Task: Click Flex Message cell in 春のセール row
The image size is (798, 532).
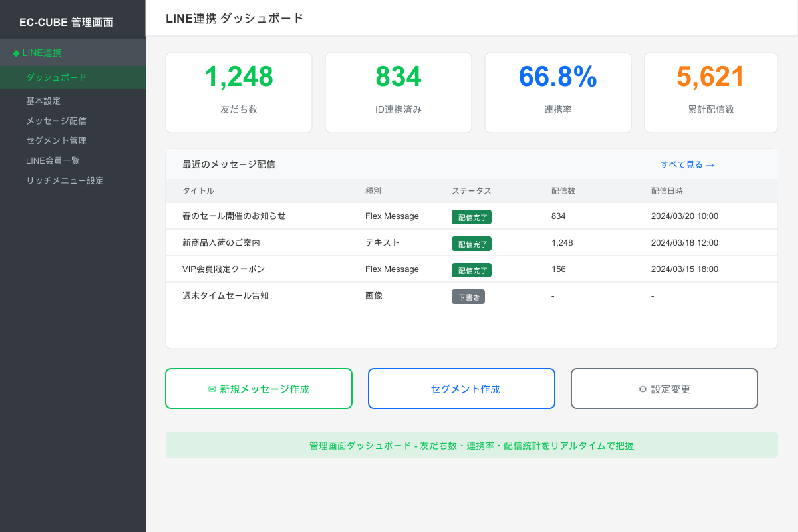Action: point(392,216)
